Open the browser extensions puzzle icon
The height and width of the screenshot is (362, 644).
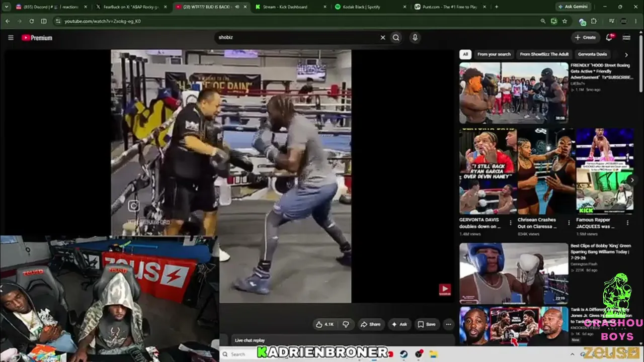pos(594,21)
